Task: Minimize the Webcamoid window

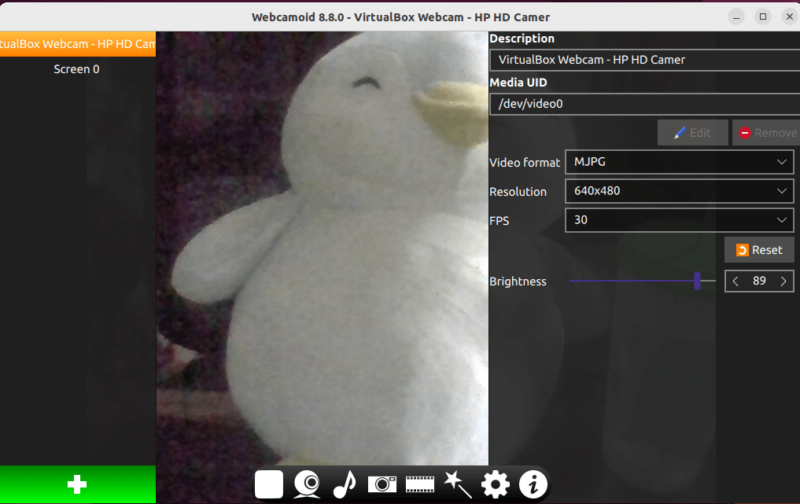Action: 736,17
